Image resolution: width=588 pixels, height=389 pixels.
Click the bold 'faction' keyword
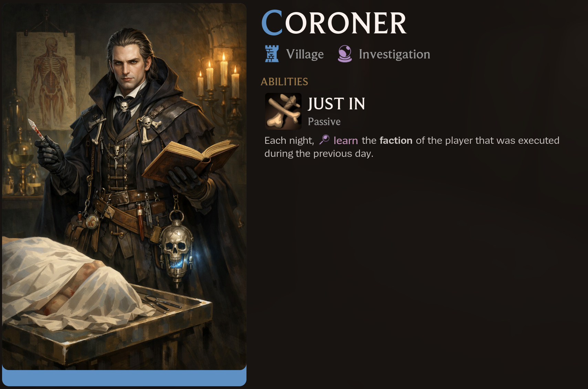396,140
